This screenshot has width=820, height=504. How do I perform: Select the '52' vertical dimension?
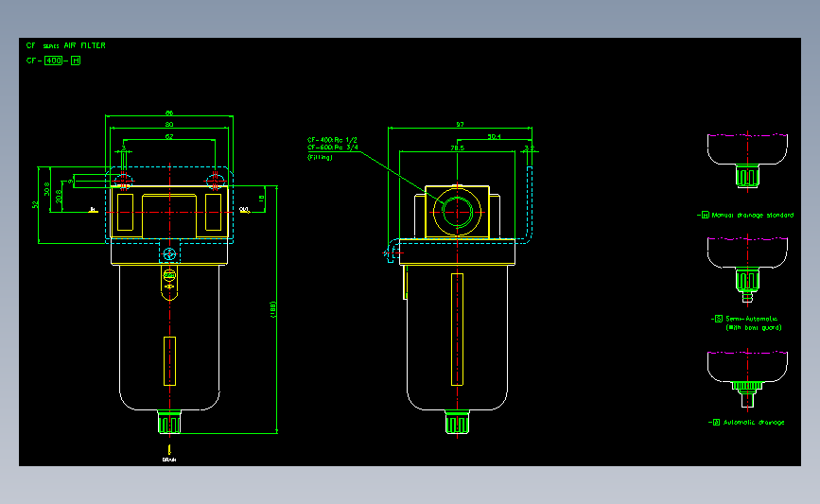pos(35,204)
